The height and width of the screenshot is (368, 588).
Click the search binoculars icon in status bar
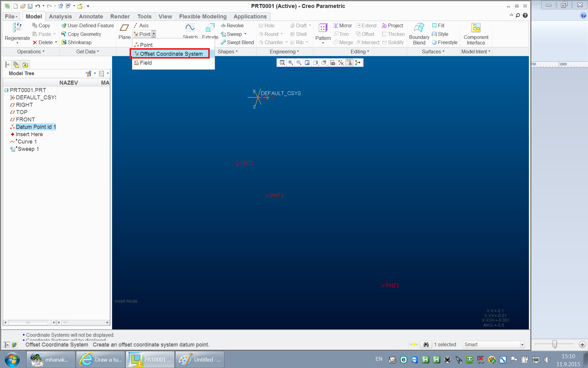coord(426,345)
